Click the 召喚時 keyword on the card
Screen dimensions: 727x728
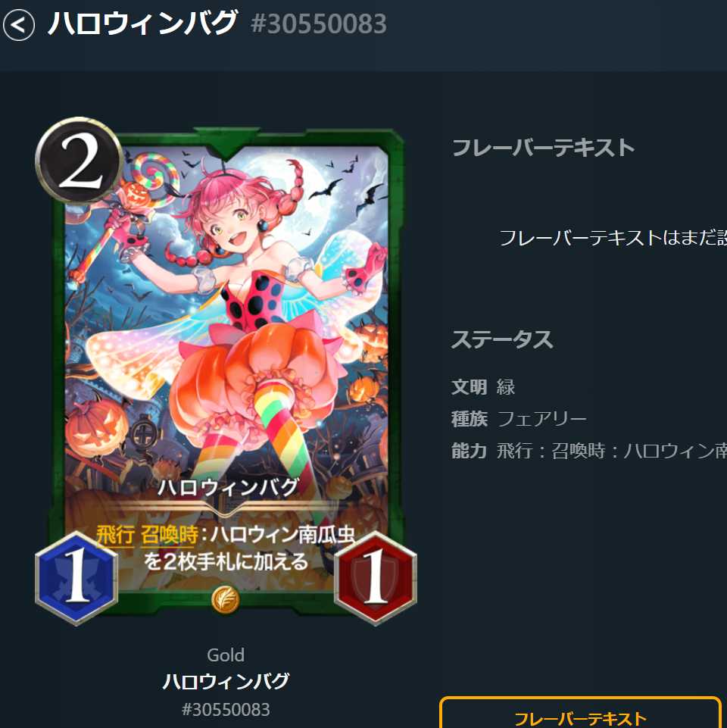tap(169, 535)
